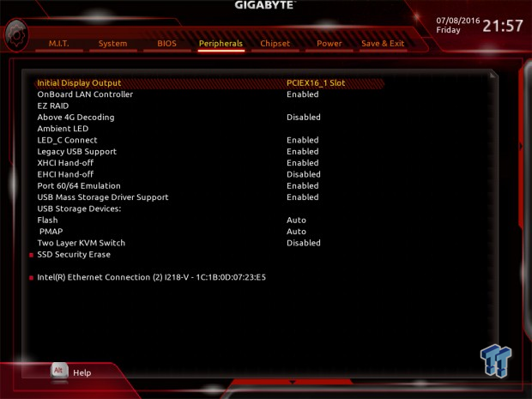Open the Ambient LED settings
The width and height of the screenshot is (532, 399).
pyautogui.click(x=63, y=129)
